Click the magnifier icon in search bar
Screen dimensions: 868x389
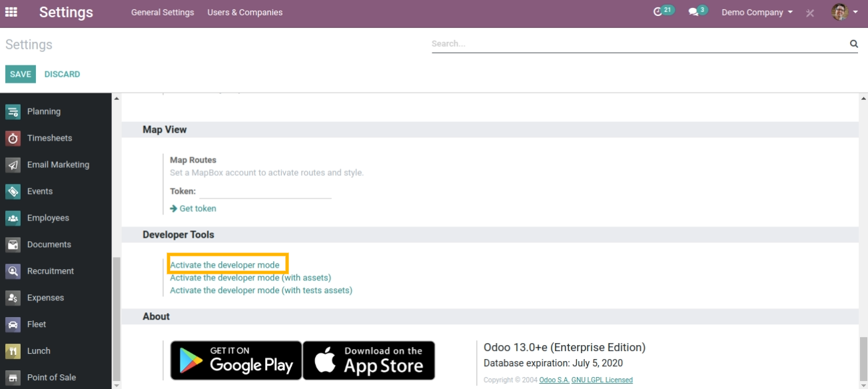click(x=853, y=44)
